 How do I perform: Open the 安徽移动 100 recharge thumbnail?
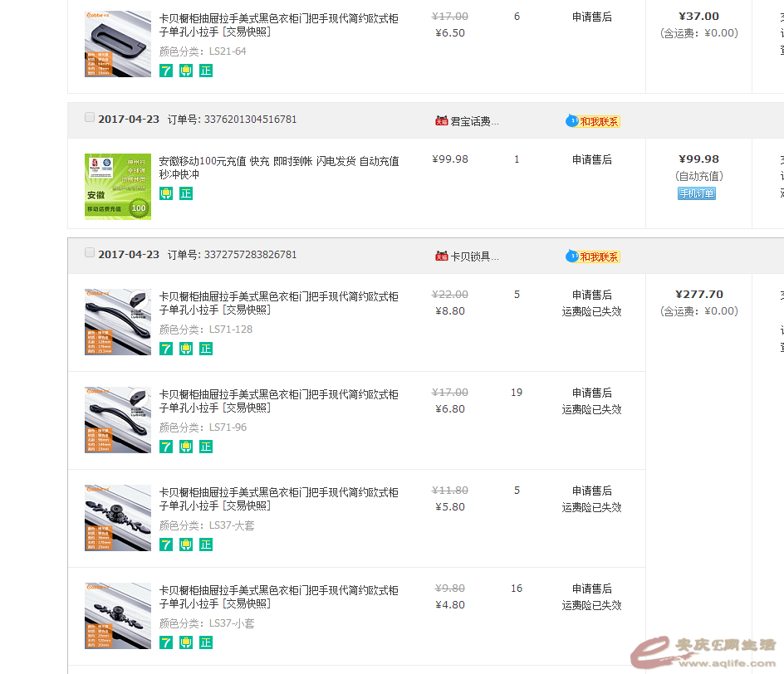coord(118,187)
